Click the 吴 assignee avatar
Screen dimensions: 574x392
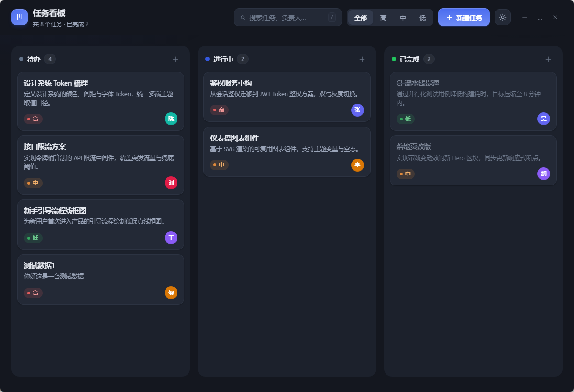point(543,119)
